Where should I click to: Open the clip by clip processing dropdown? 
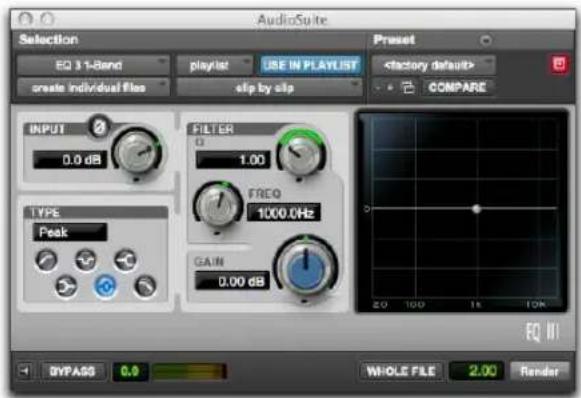pyautogui.click(x=269, y=88)
